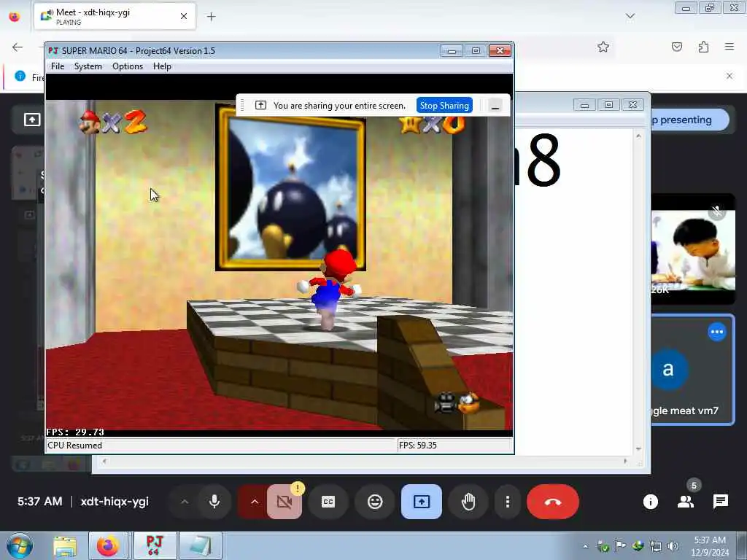Click the Project64 title bar icon
Screen dimensions: 747x560
[53, 50]
